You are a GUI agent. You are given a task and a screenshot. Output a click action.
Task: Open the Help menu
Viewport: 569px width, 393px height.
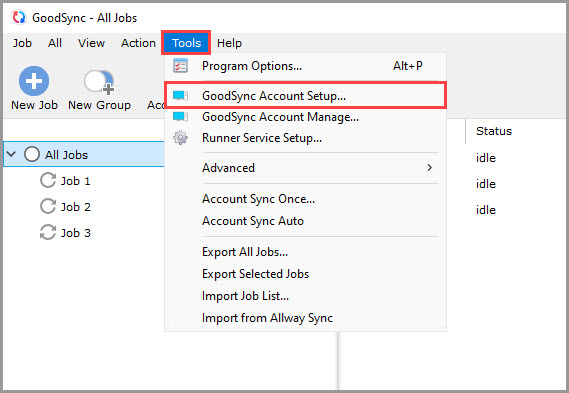pyautogui.click(x=229, y=43)
